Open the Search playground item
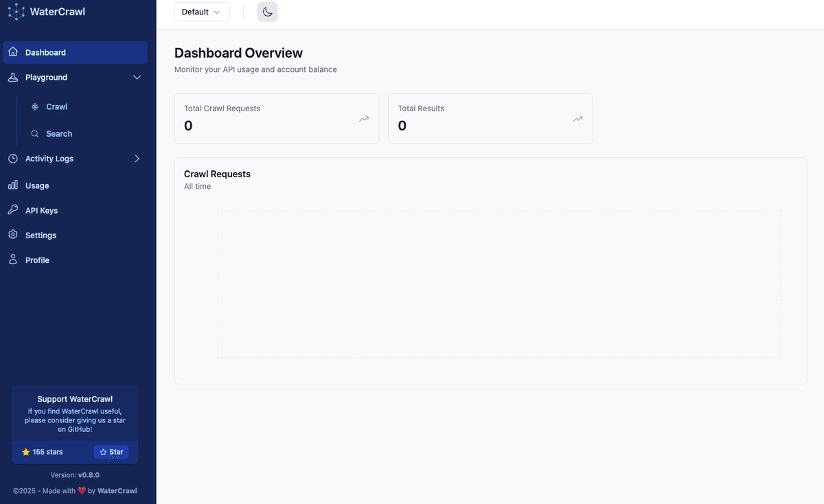 click(59, 134)
